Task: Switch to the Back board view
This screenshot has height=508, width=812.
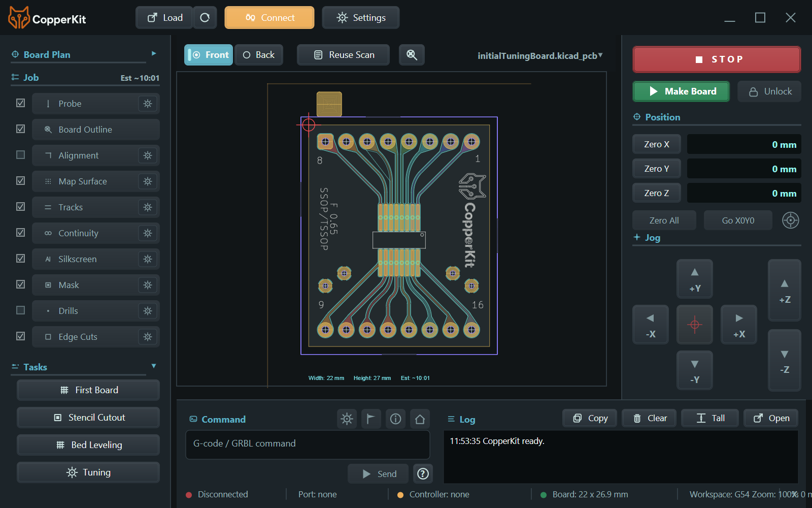Action: (259, 55)
